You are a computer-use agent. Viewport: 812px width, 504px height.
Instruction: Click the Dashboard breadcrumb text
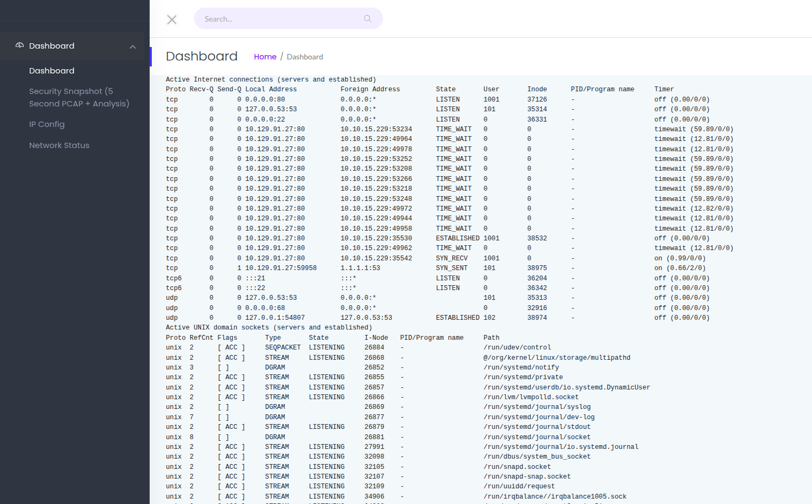click(x=305, y=57)
